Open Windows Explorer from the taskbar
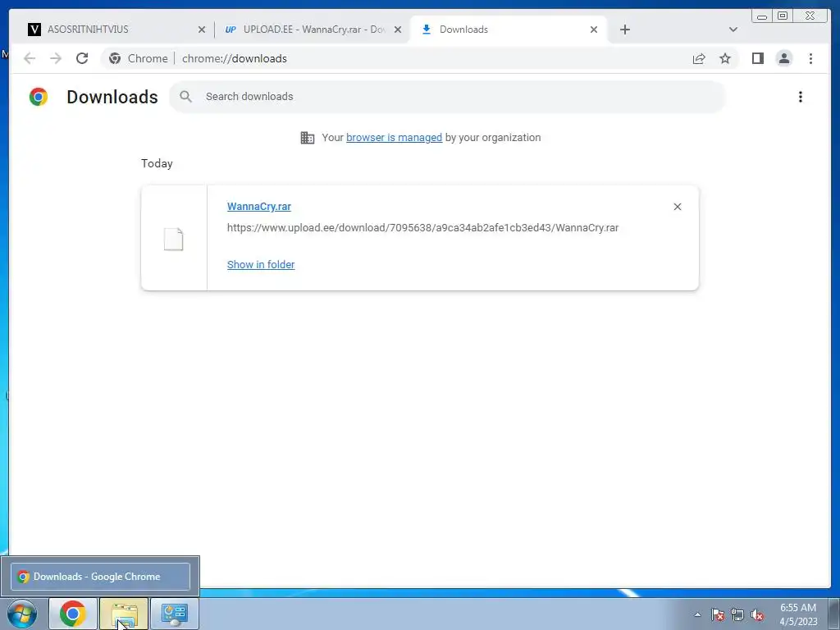The image size is (840, 630). click(124, 614)
